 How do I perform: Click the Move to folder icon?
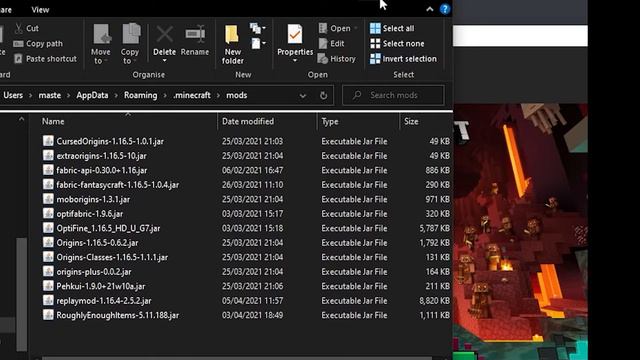point(101,33)
